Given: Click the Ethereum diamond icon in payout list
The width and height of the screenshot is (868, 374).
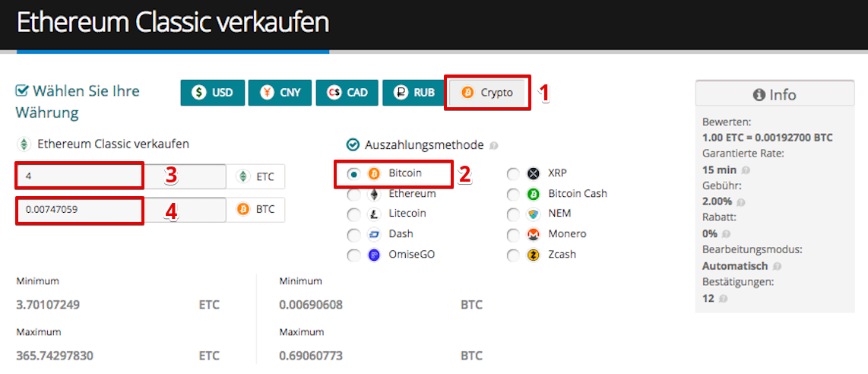Looking at the screenshot, I should click(374, 194).
